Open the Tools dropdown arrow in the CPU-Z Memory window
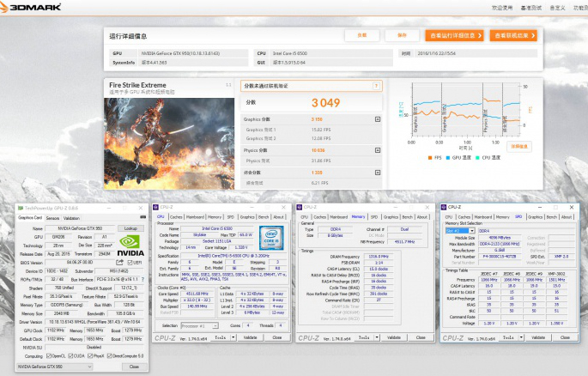The width and height of the screenshot is (588, 376). (x=377, y=337)
